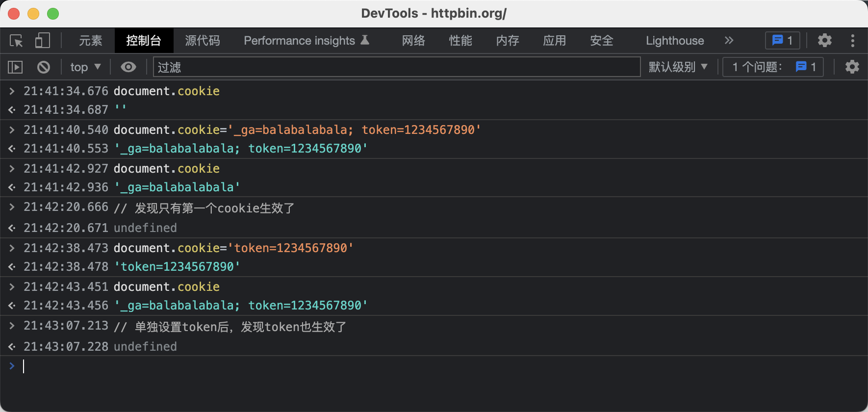The height and width of the screenshot is (412, 868).
Task: Open the 应用 tab
Action: [x=555, y=41]
